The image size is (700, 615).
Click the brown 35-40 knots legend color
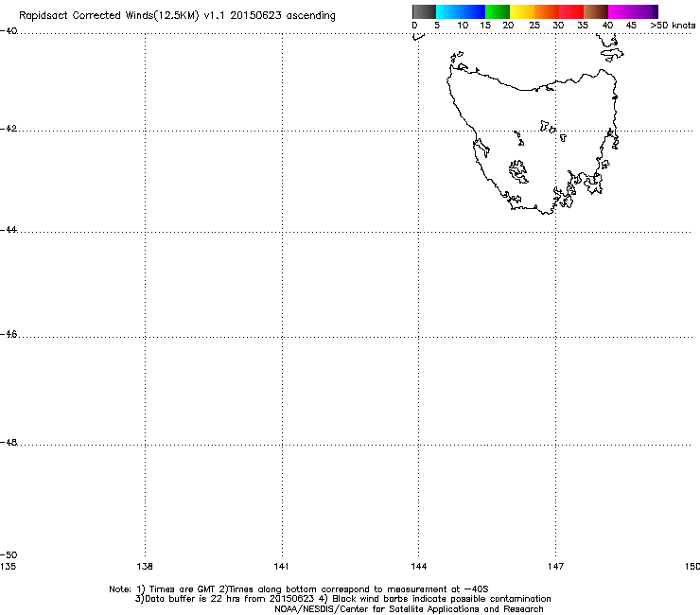pos(596,11)
